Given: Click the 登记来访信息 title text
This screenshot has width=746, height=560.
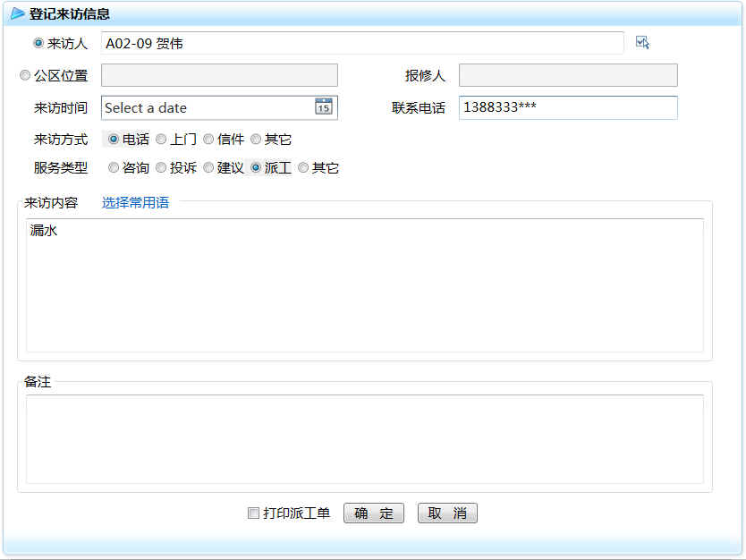Looking at the screenshot, I should (70, 13).
